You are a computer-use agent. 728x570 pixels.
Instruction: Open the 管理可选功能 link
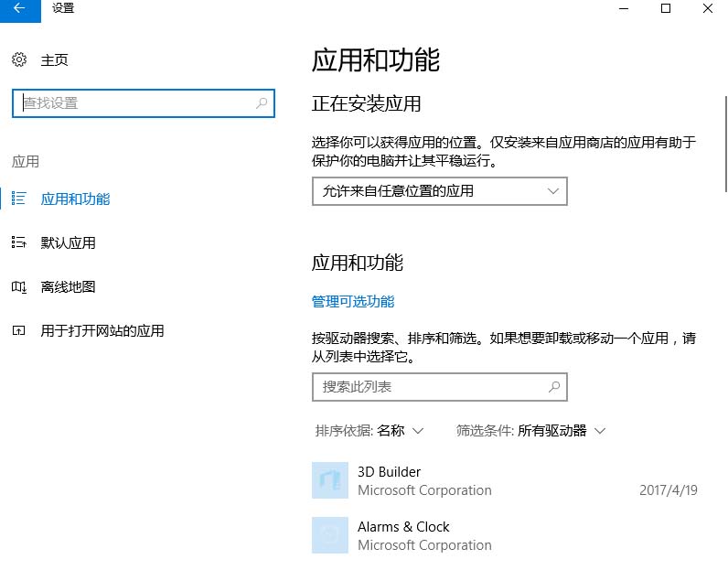353,301
